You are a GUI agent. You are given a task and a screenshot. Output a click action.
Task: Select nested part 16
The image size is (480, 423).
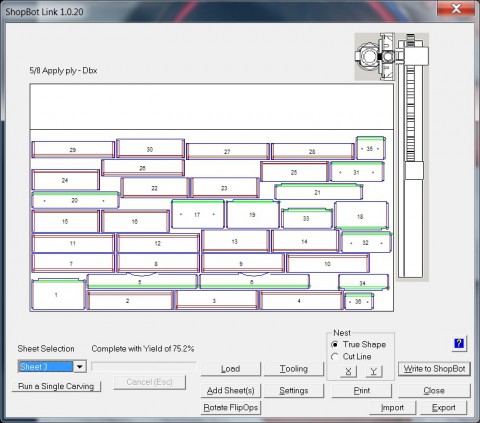(x=135, y=221)
